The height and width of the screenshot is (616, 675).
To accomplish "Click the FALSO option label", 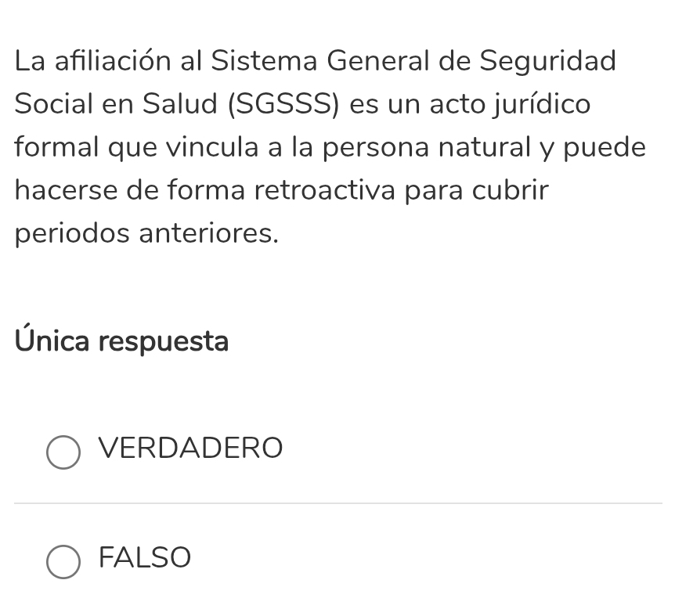I will (145, 558).
